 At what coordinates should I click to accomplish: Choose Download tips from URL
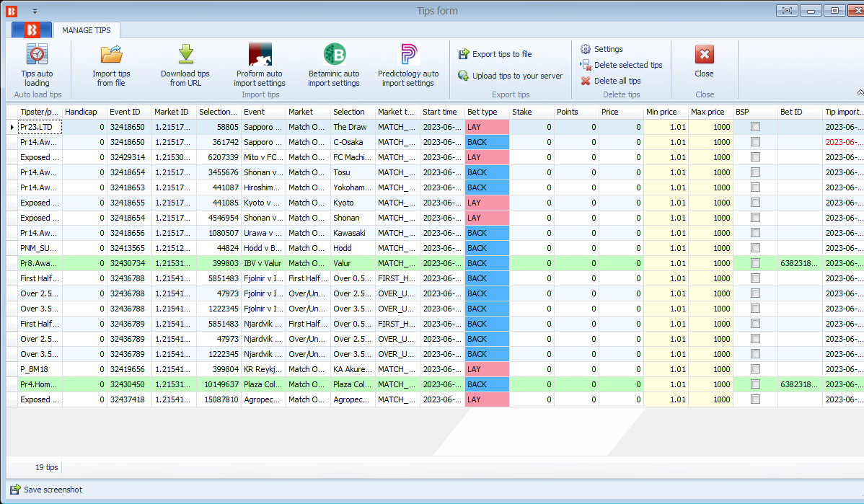185,65
